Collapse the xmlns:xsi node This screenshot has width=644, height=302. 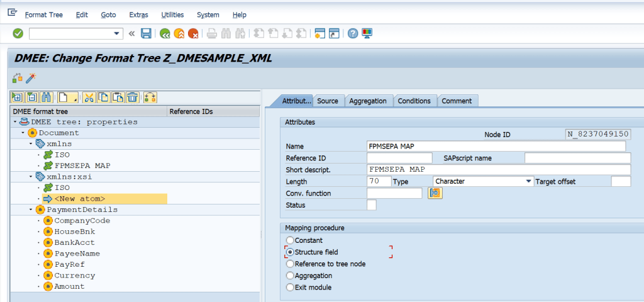(x=31, y=177)
